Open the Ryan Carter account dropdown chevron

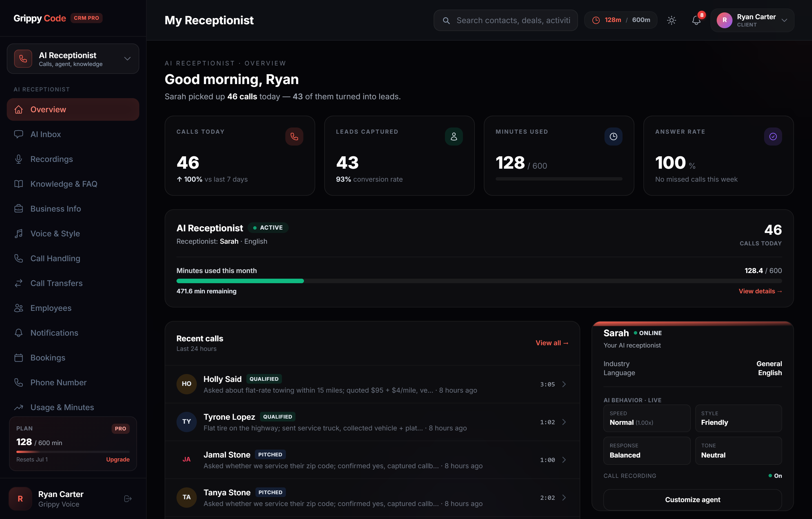(784, 20)
